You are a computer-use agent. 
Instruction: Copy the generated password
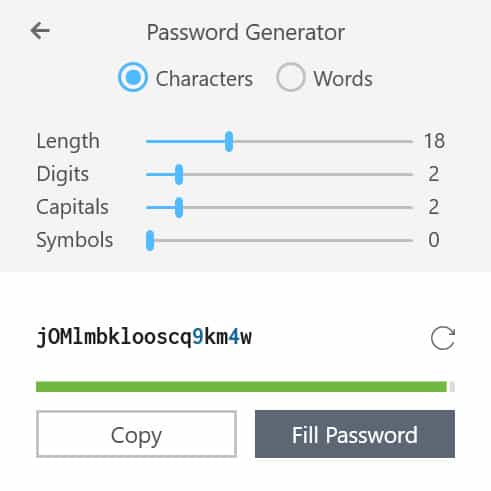[x=136, y=434]
